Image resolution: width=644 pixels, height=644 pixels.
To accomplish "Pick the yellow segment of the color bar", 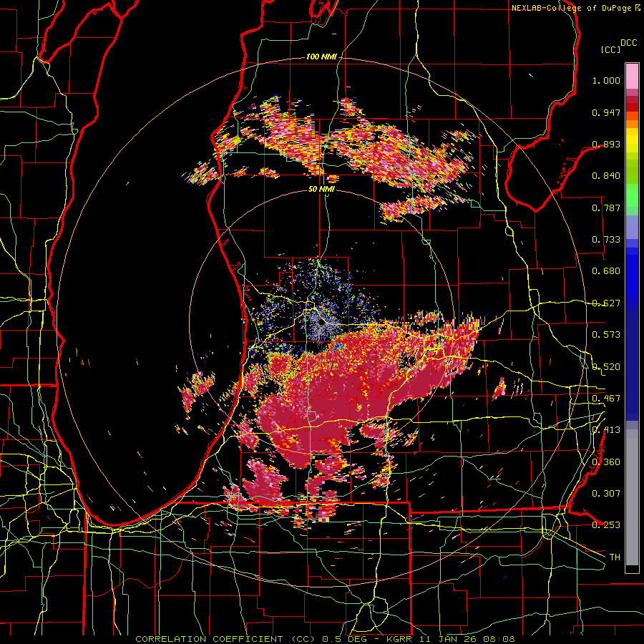I will (632, 140).
